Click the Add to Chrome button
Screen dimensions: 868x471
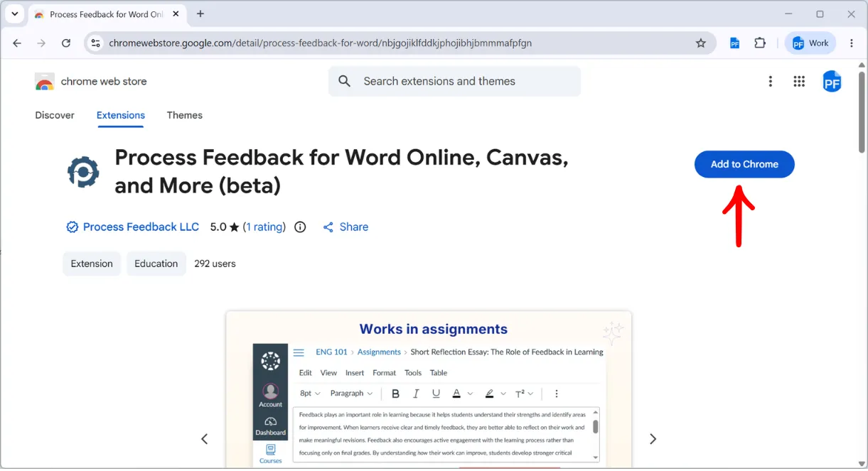coord(744,164)
